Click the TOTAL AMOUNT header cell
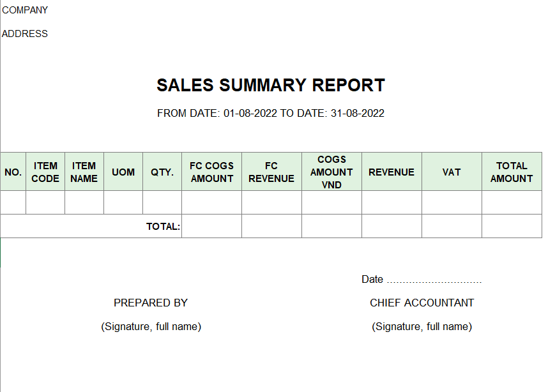555x392 pixels. [x=512, y=172]
